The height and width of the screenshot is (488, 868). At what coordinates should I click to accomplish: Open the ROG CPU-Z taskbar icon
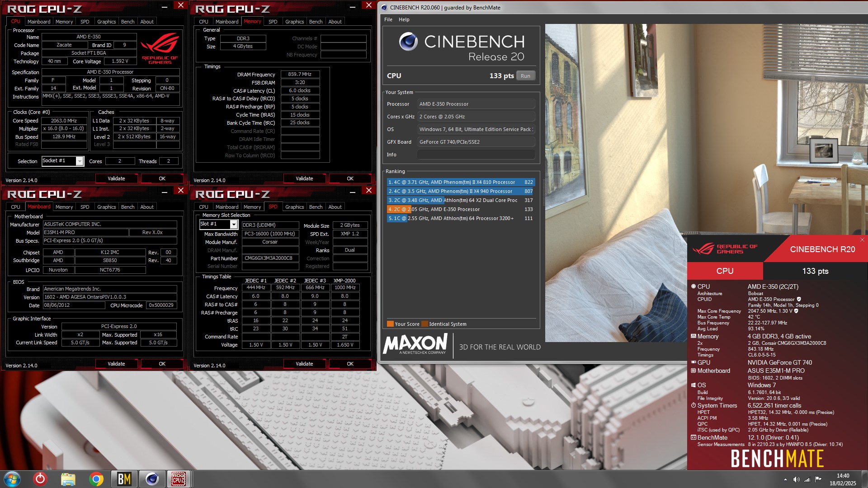(x=179, y=479)
